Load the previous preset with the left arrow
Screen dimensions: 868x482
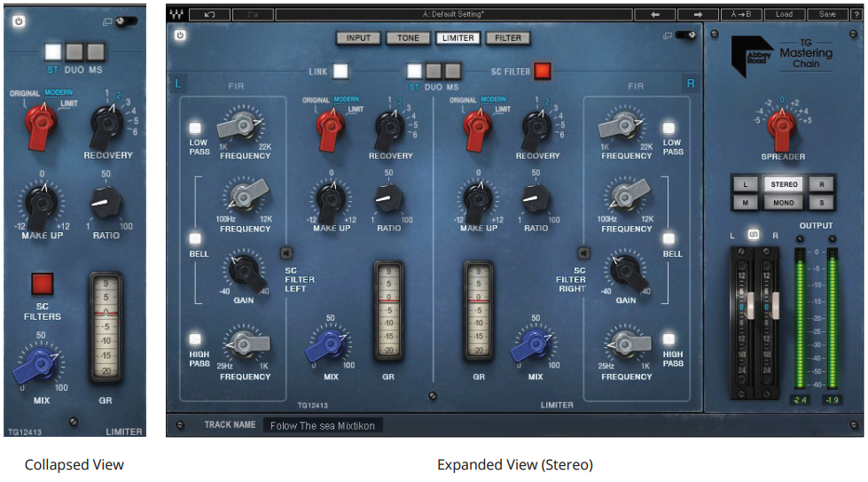pyautogui.click(x=655, y=14)
